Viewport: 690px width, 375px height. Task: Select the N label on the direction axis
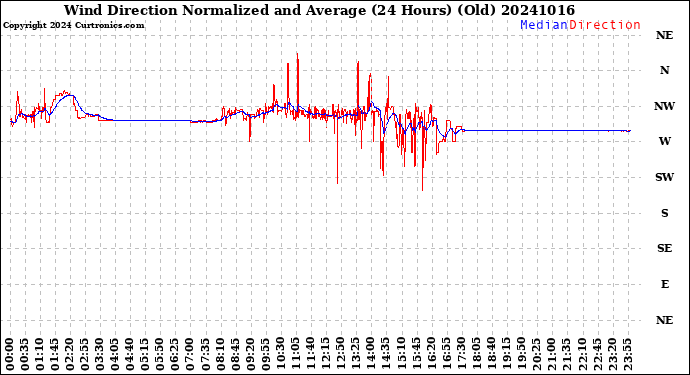tap(664, 70)
